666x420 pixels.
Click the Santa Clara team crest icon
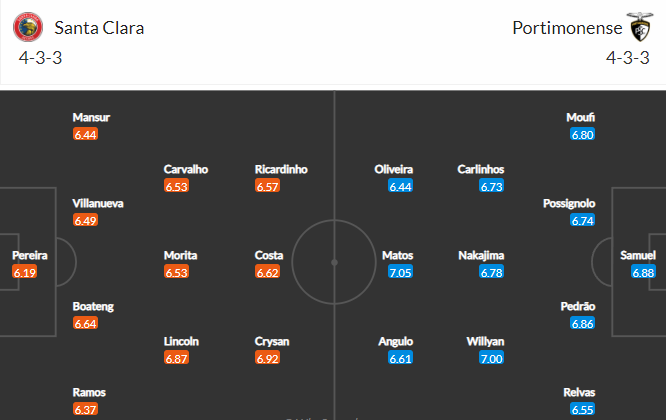pyautogui.click(x=29, y=27)
